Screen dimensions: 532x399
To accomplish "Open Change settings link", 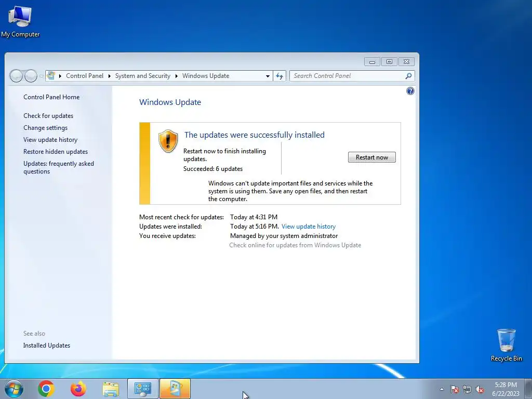I will tap(45, 128).
